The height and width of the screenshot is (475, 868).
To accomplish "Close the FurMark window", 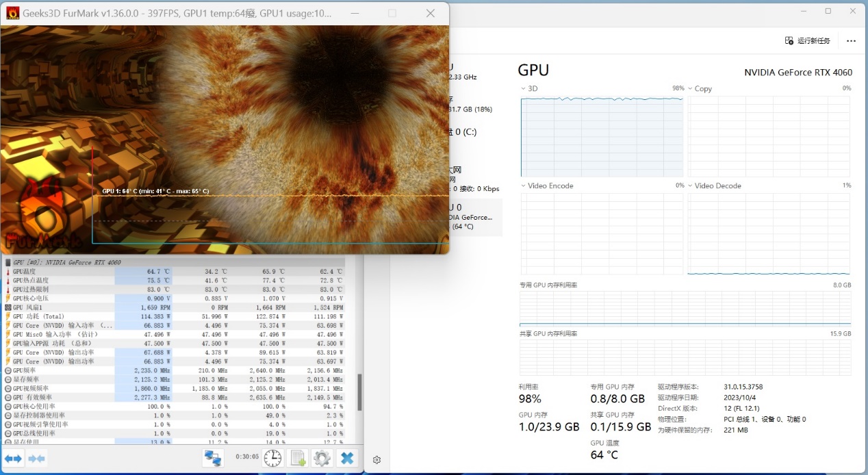I will point(430,13).
